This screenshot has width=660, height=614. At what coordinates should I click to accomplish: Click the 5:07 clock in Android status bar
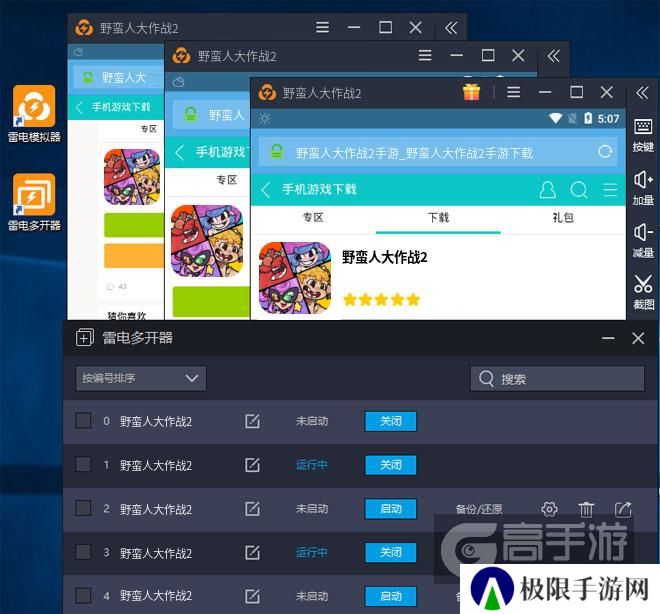pyautogui.click(x=608, y=119)
